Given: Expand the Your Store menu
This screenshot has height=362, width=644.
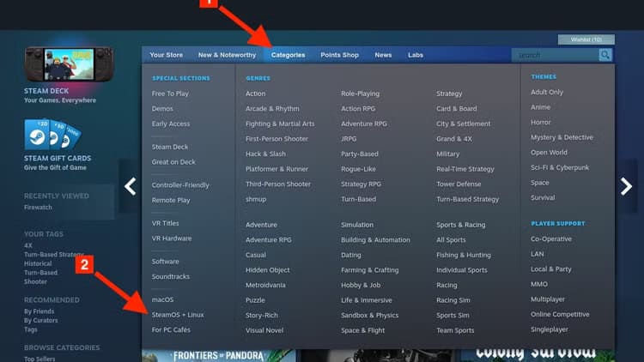Looking at the screenshot, I should click(166, 55).
